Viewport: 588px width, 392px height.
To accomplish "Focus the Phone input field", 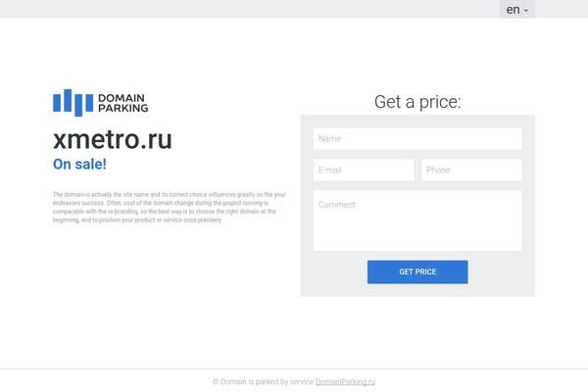I will [x=471, y=170].
